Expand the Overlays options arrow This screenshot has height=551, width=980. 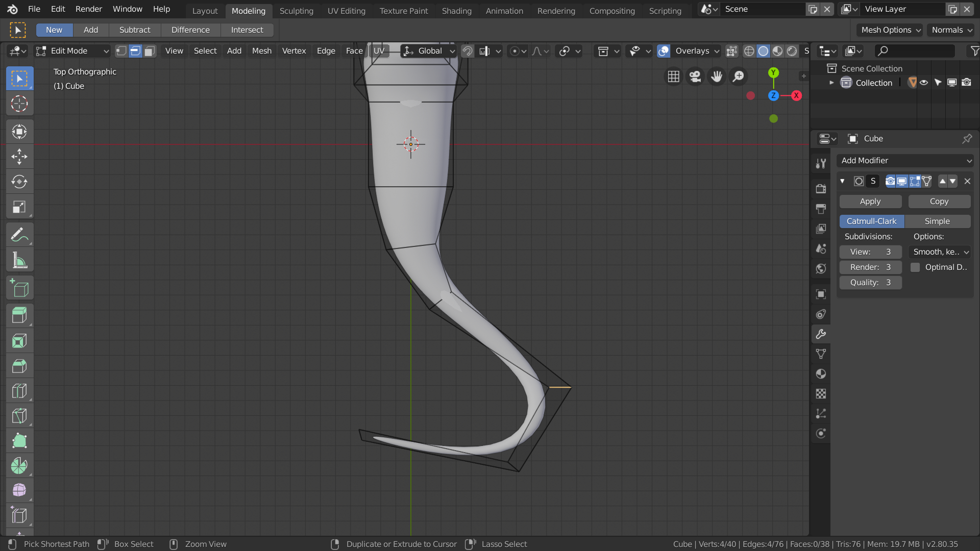[717, 51]
